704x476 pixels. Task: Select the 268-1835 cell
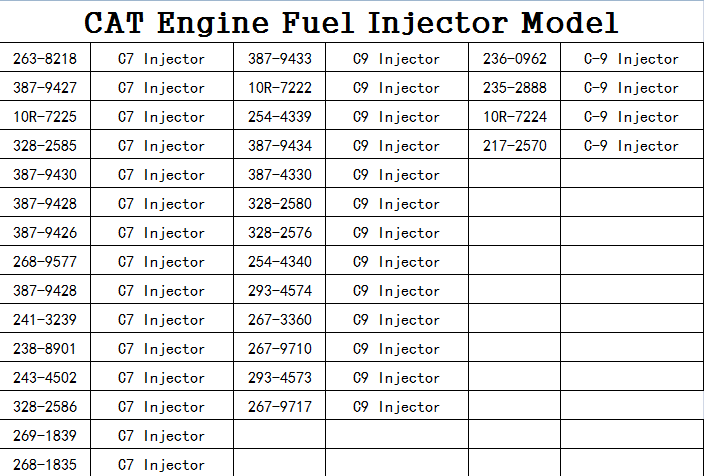45,465
